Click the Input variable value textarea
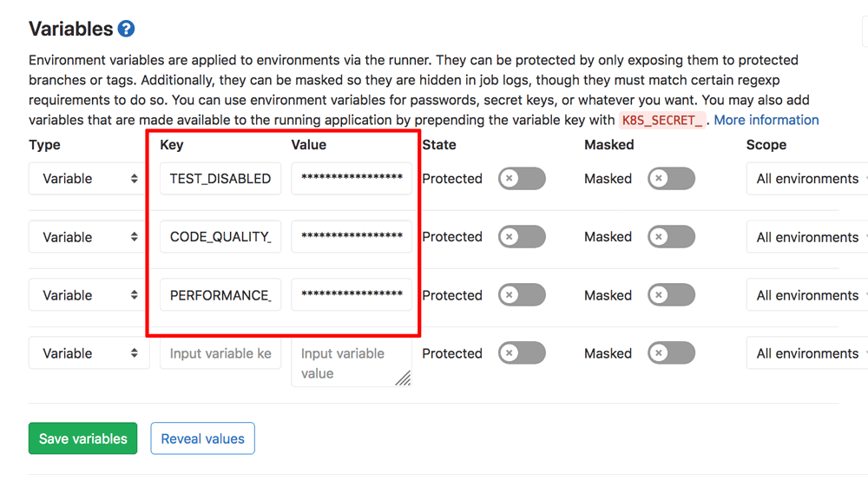The height and width of the screenshot is (481, 868). tap(351, 363)
